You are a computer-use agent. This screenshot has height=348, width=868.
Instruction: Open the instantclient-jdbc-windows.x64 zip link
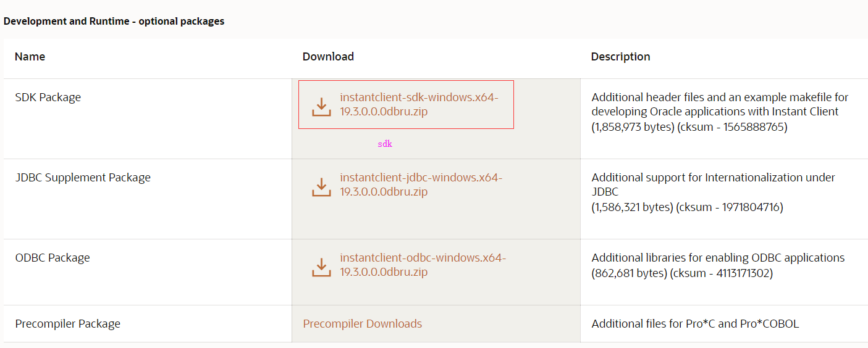421,184
